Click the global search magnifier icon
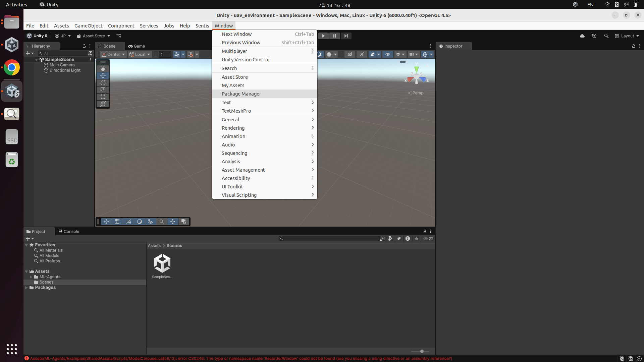This screenshot has height=362, width=644. pyautogui.click(x=606, y=36)
